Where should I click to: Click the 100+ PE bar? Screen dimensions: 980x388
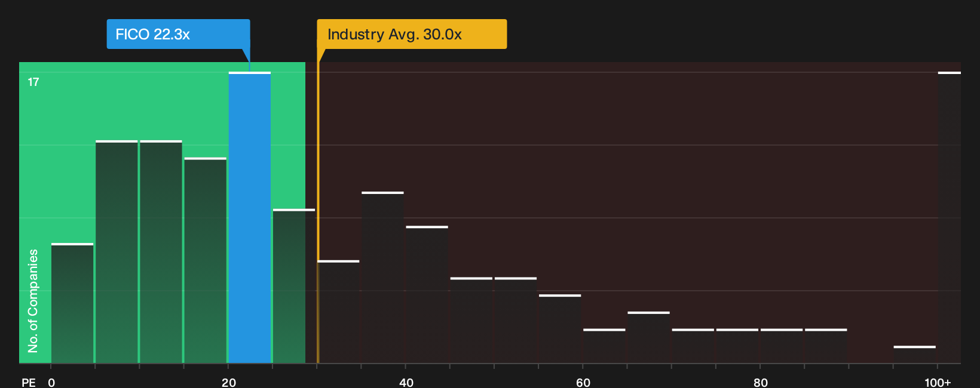[x=950, y=217]
